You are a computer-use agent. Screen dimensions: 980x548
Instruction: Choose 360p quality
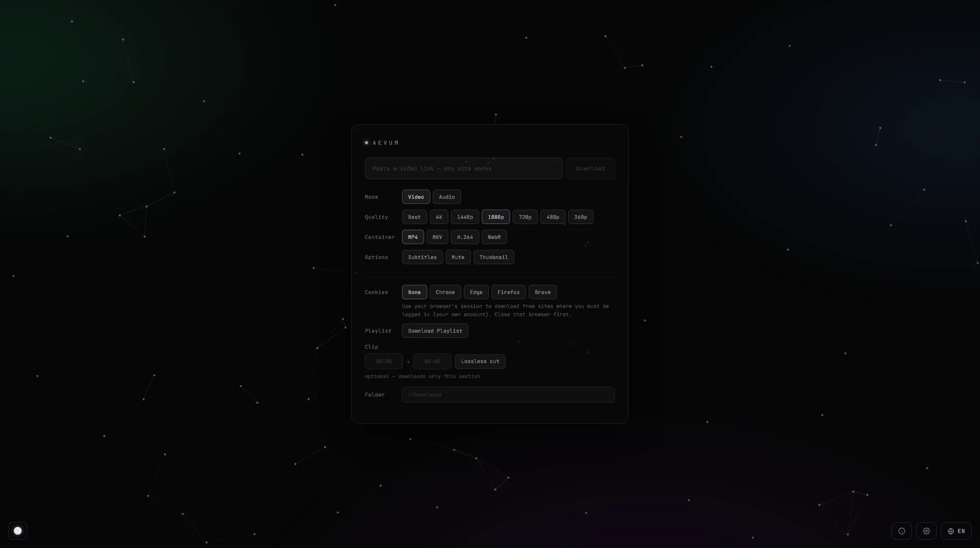click(x=581, y=217)
